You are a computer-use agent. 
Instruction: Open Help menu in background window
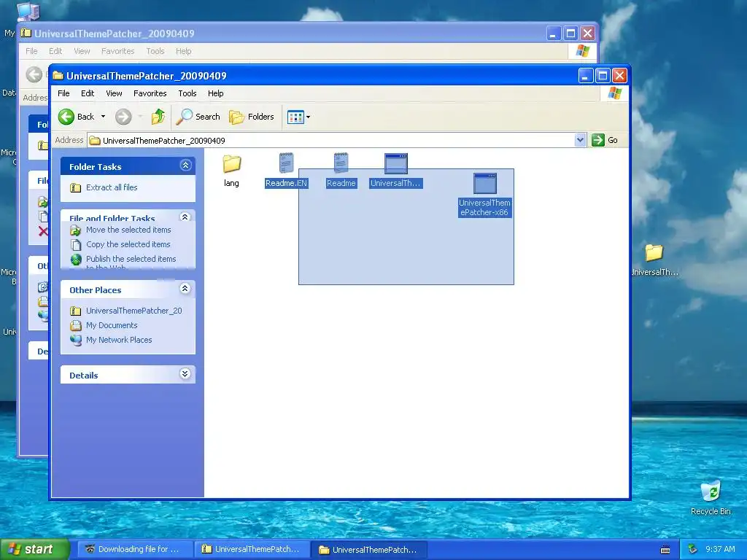coord(183,51)
